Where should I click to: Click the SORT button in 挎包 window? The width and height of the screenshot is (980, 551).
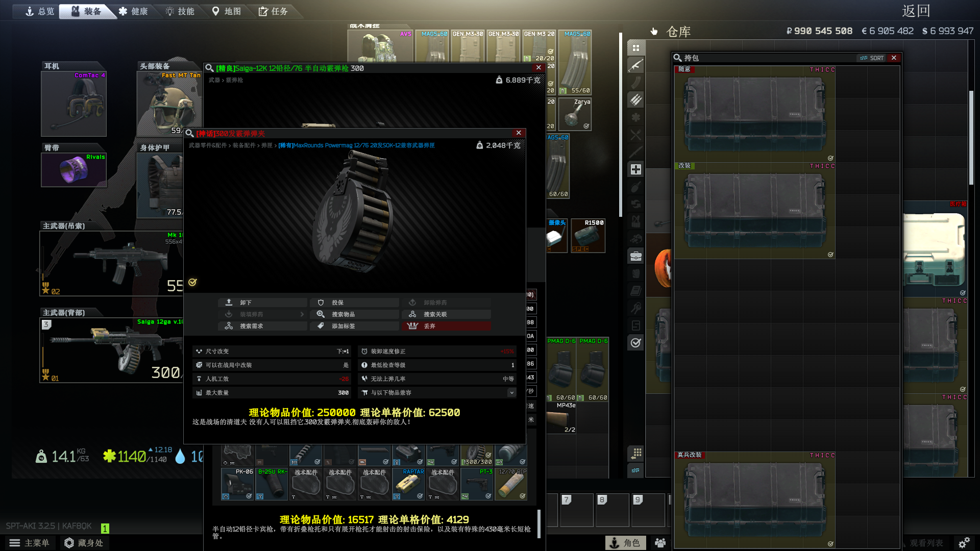point(872,58)
